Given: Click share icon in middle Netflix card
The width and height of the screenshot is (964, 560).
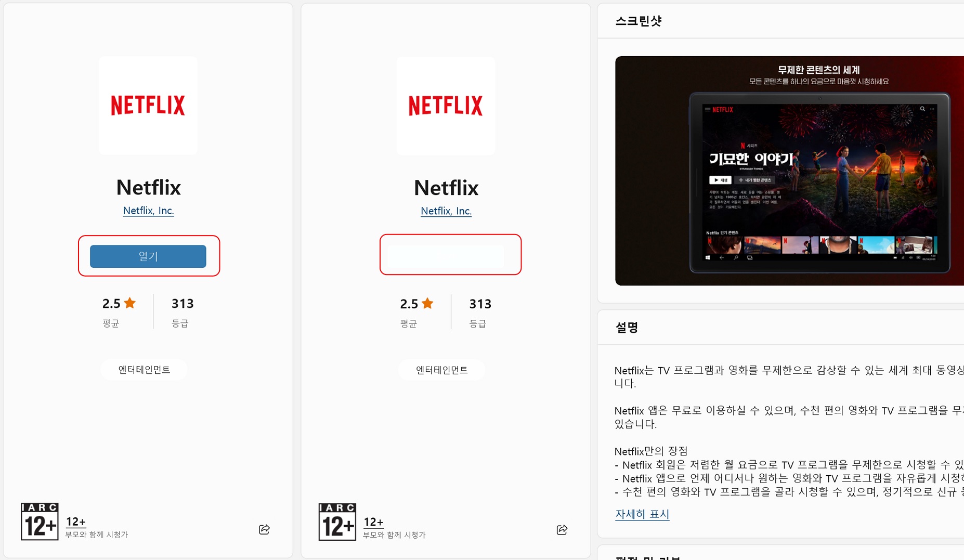Looking at the screenshot, I should coord(562,530).
